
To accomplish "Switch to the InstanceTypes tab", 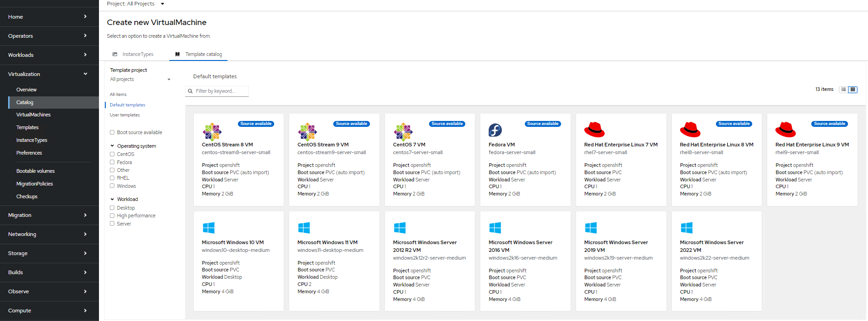I will point(133,54).
